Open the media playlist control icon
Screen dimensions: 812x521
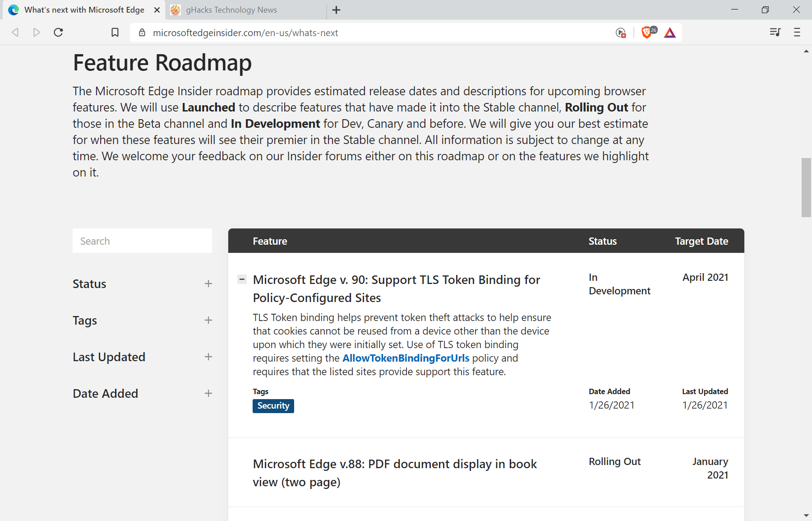click(775, 33)
